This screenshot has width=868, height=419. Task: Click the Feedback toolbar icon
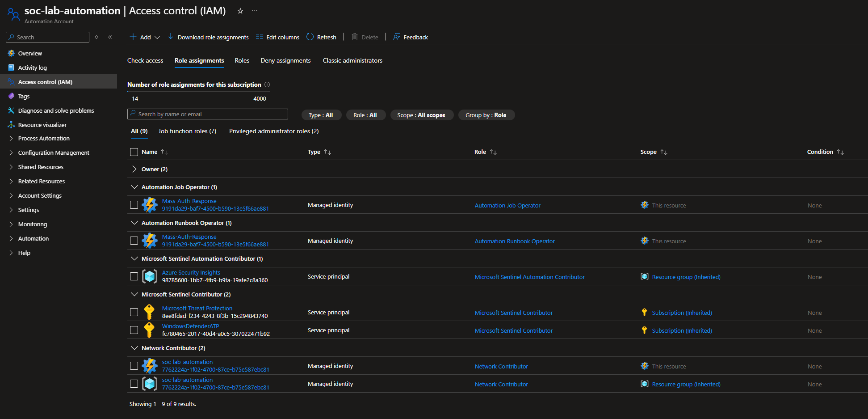(396, 37)
